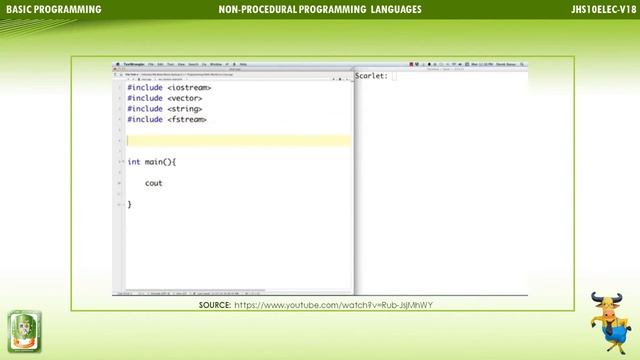Click the '#include <string>' code line
The width and height of the screenshot is (640, 360).
[164, 109]
